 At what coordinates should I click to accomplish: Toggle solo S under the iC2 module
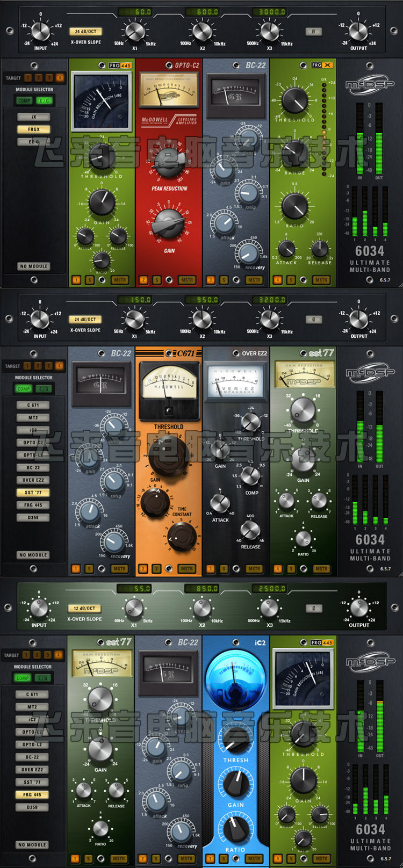[224, 858]
